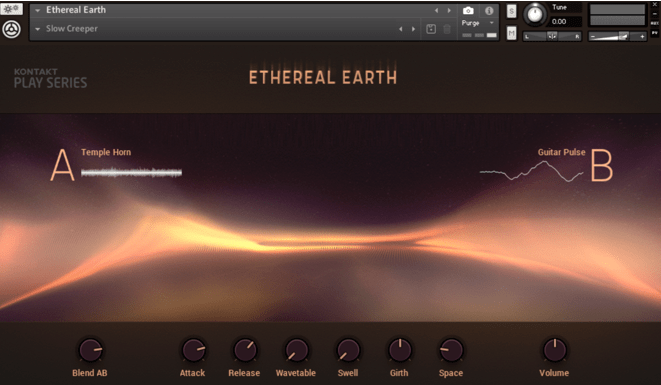The image size is (661, 385).
Task: Open the Purge dropdown menu
Action: [478, 23]
